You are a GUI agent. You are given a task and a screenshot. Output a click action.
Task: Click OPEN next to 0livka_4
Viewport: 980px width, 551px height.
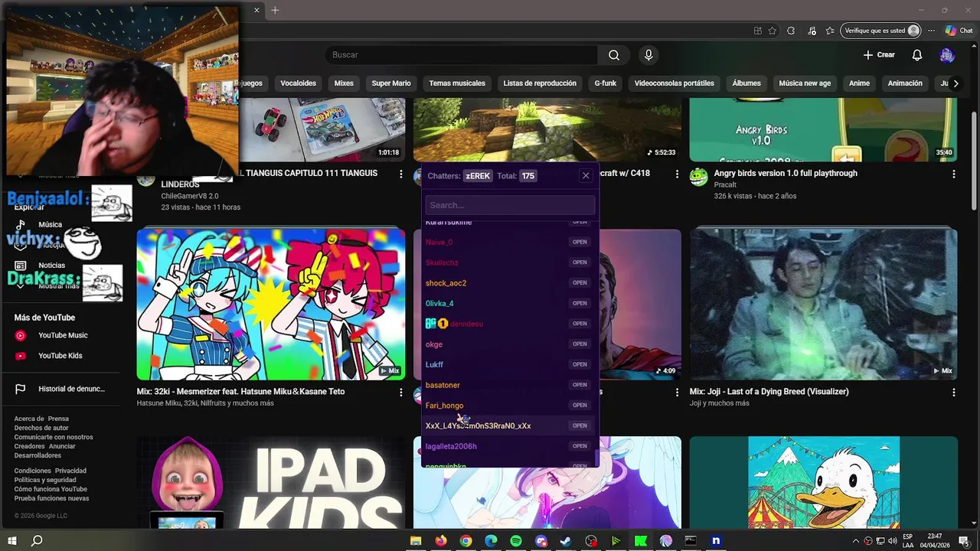click(580, 303)
